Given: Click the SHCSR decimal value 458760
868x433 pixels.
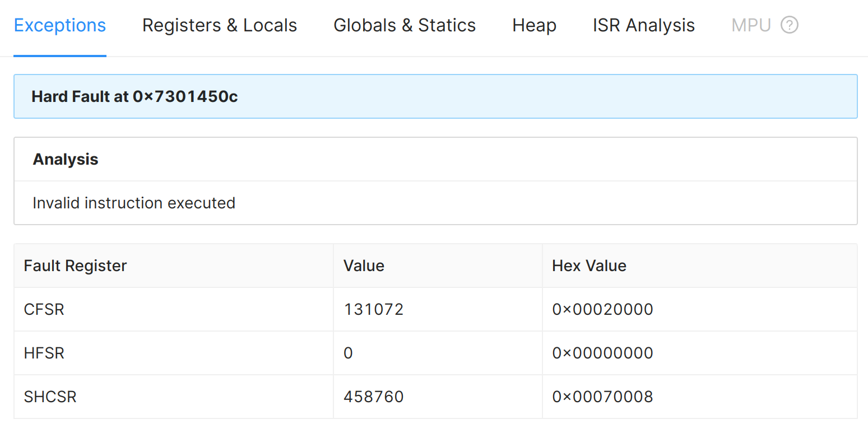Looking at the screenshot, I should pos(374,397).
